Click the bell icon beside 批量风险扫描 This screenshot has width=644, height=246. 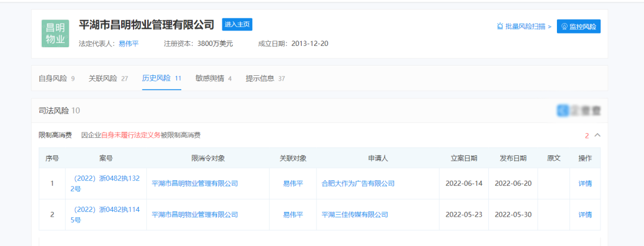[500, 26]
